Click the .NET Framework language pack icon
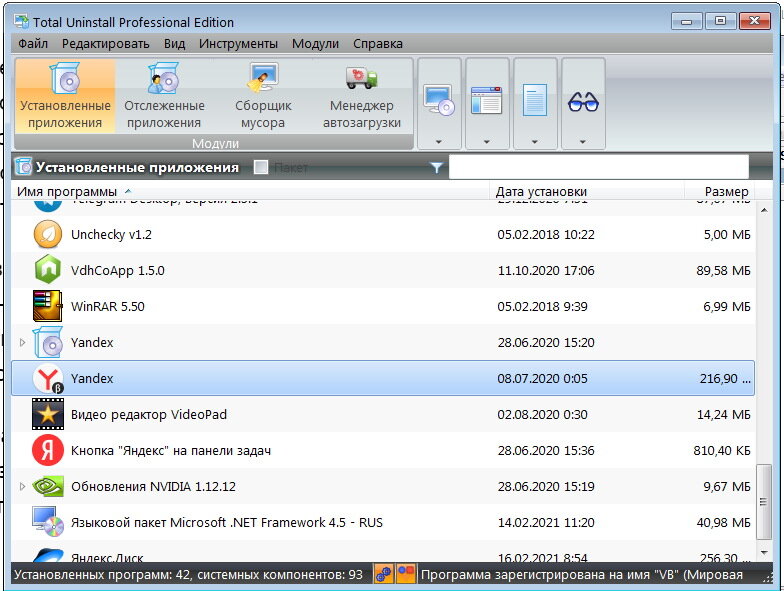The height and width of the screenshot is (591, 784). [48, 522]
